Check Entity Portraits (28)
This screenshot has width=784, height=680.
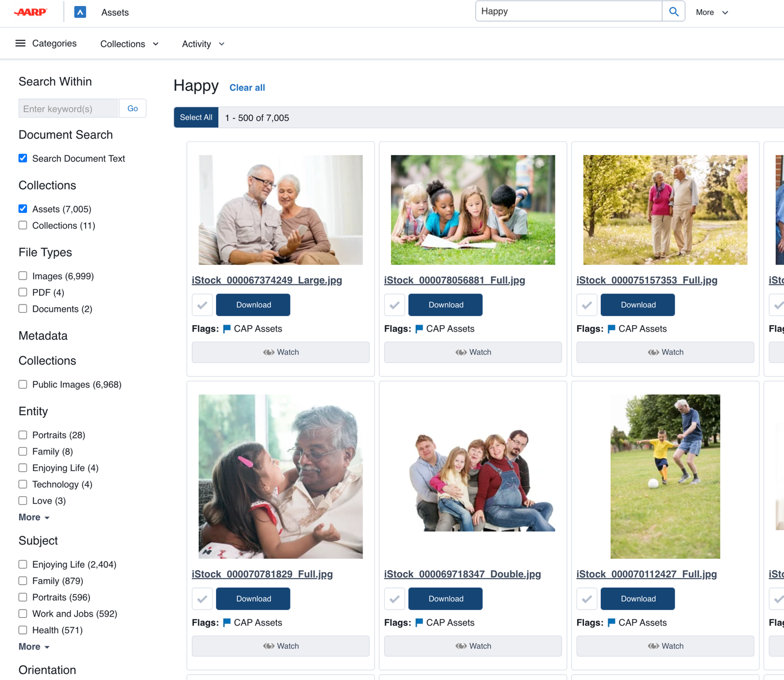pos(23,435)
